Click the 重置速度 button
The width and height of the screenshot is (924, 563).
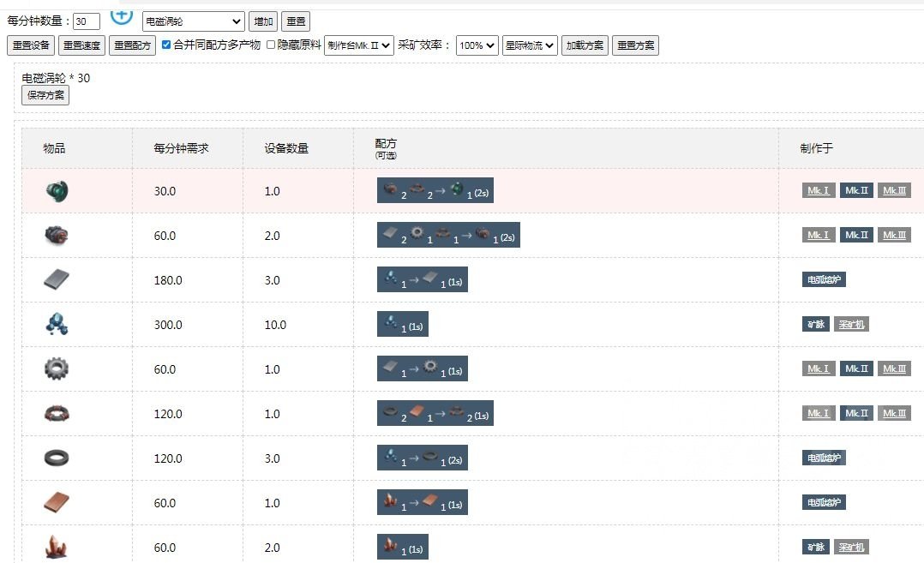pos(82,45)
